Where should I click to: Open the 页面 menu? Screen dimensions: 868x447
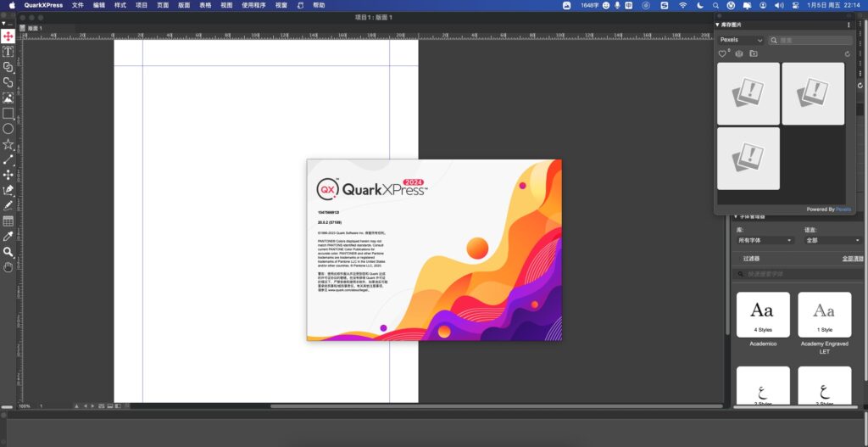[x=163, y=5]
